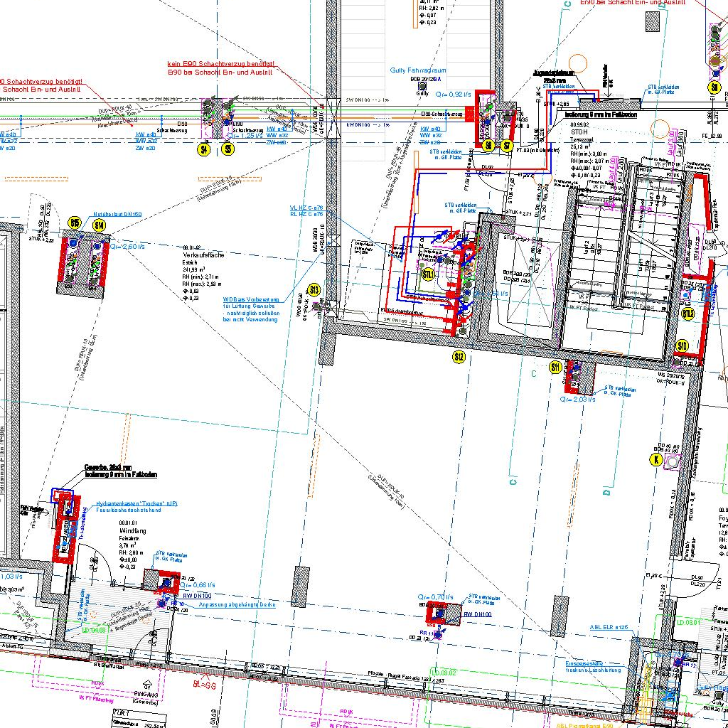Select the STGH stairwell room label
The height and width of the screenshot is (728, 728).
(x=579, y=132)
